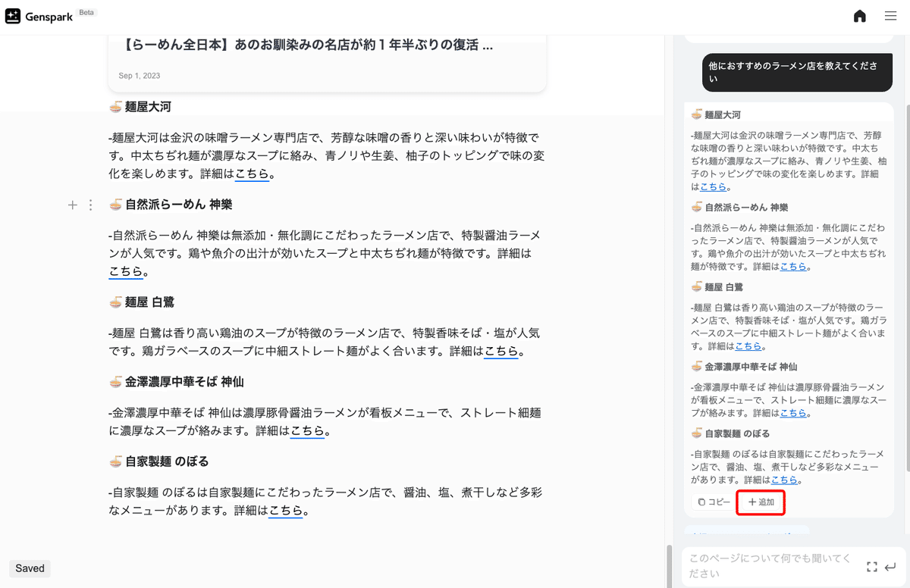The width and height of the screenshot is (910, 588).
Task: Open こちら link in chat panel 自然派らーめん 神樂 answer
Action: pos(793,267)
